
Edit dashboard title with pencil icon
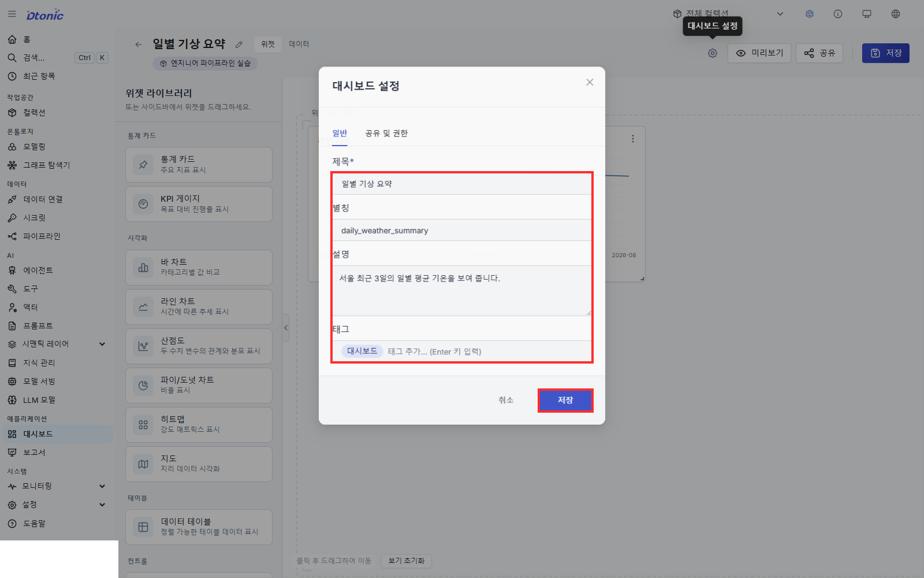click(x=239, y=45)
